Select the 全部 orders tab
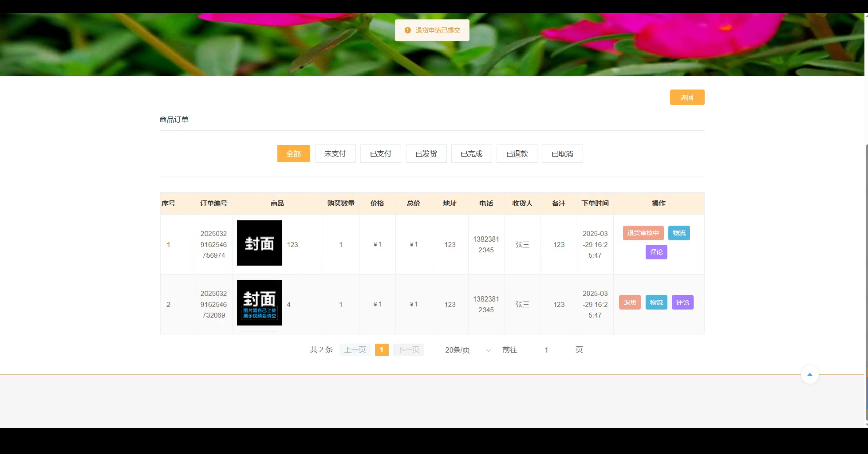This screenshot has width=868, height=454. point(293,154)
